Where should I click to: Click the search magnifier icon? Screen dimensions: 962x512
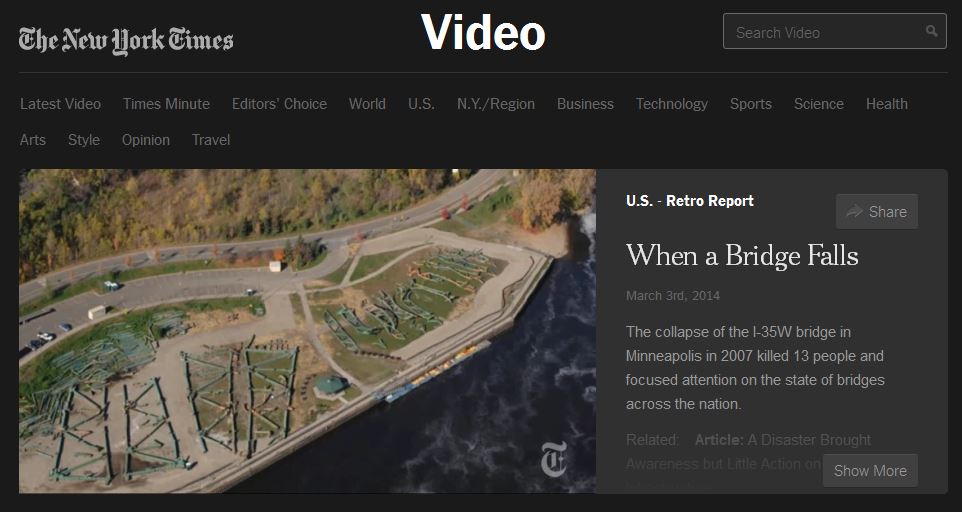click(931, 31)
